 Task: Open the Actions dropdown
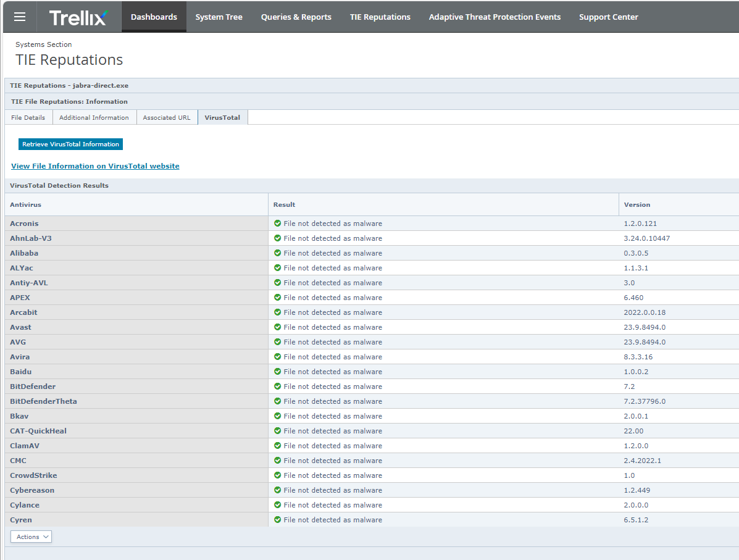click(x=31, y=537)
